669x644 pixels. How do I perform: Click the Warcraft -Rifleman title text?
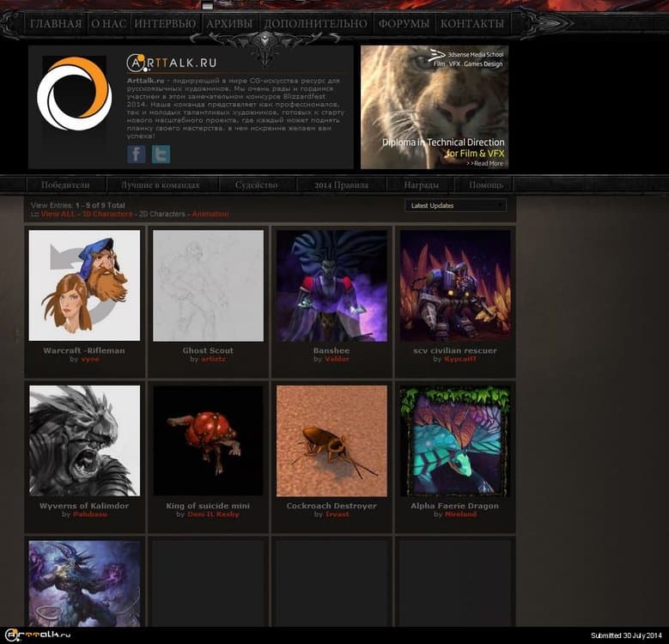point(84,350)
